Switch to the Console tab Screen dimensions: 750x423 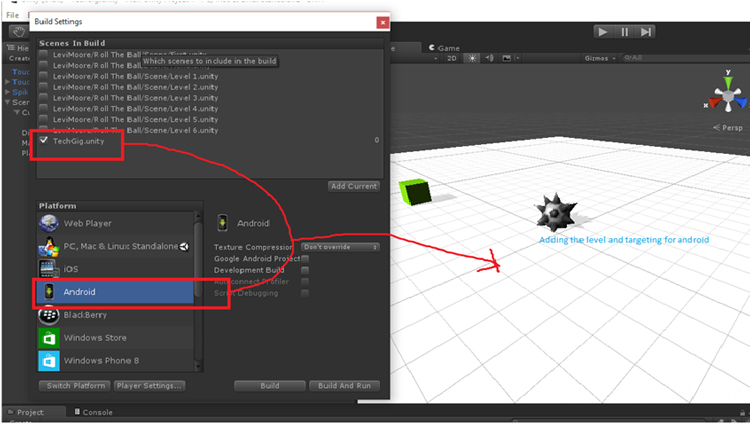[x=94, y=412]
